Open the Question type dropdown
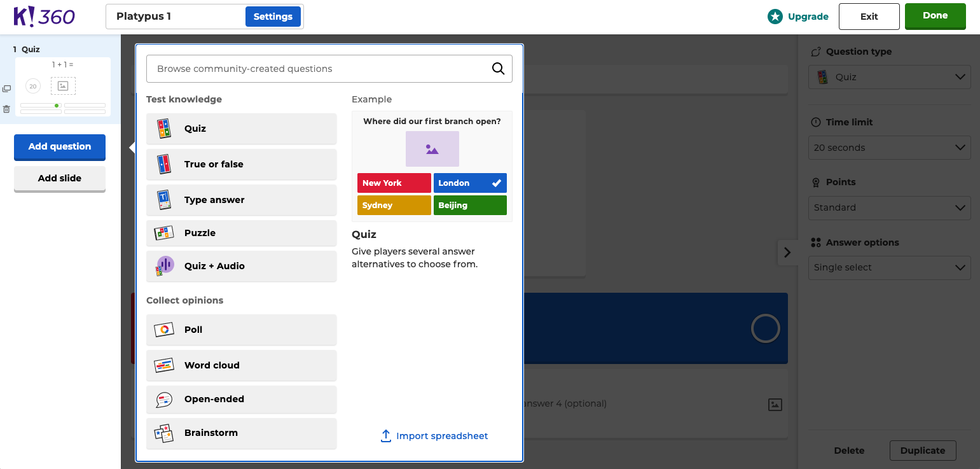Image resolution: width=980 pixels, height=469 pixels. (x=889, y=77)
